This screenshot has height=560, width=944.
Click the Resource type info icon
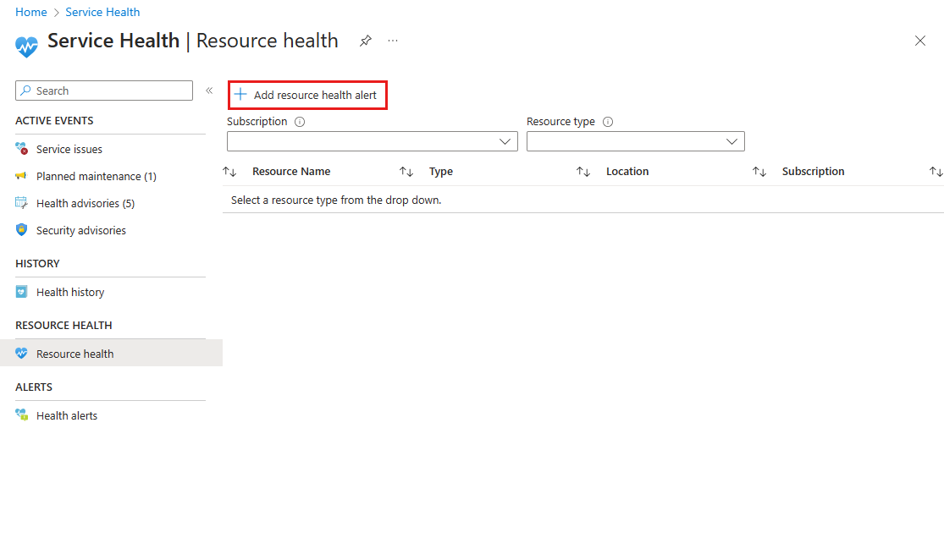click(x=608, y=122)
